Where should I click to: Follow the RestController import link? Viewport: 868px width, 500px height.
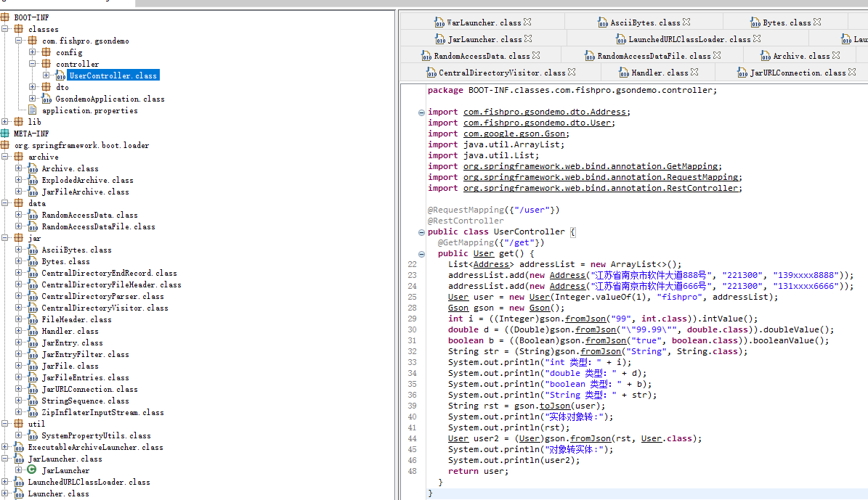tap(601, 188)
